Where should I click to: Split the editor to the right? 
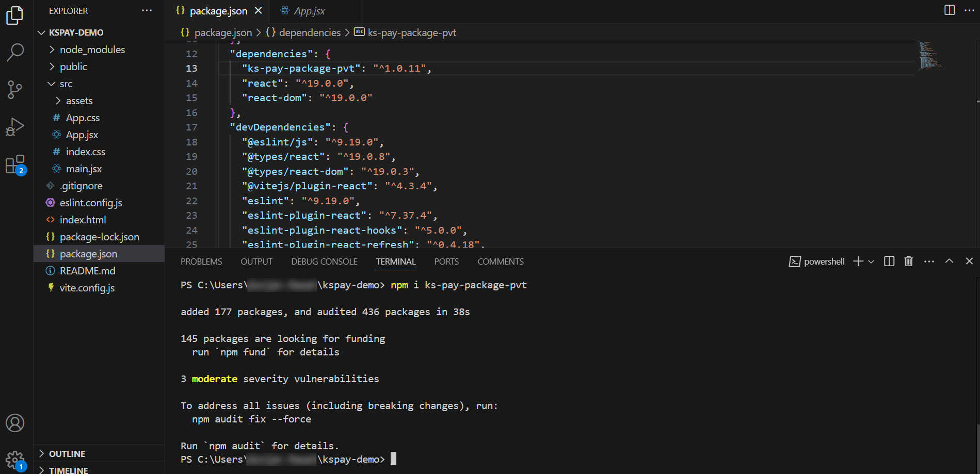pyautogui.click(x=949, y=10)
